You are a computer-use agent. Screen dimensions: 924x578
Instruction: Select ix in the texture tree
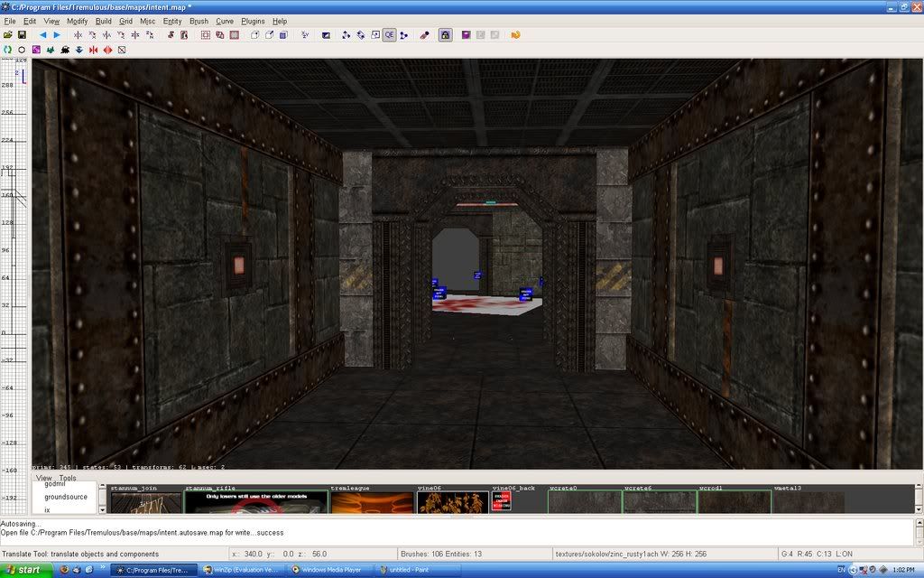pyautogui.click(x=47, y=509)
